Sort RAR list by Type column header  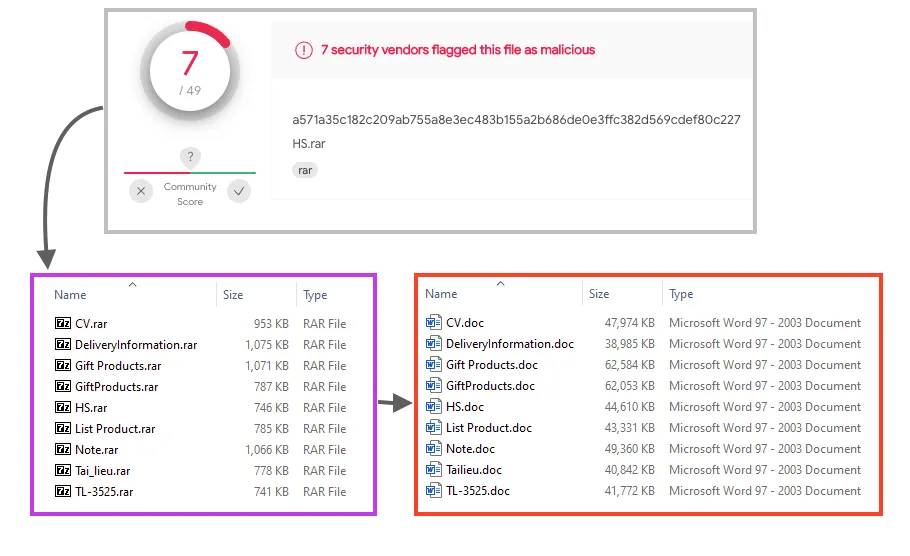click(315, 295)
